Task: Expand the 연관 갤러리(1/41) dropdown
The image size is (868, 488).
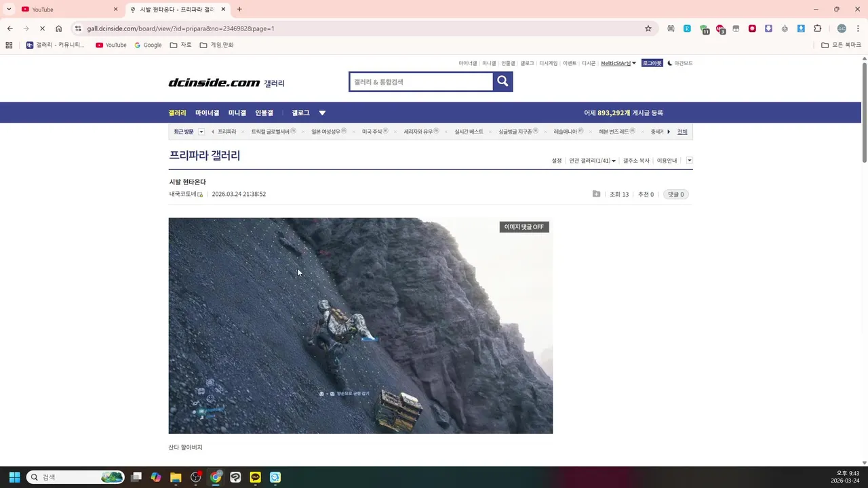Action: pos(592,161)
